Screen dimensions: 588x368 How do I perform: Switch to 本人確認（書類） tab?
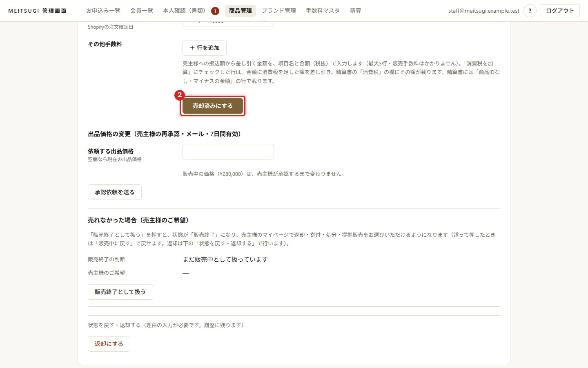(x=185, y=11)
